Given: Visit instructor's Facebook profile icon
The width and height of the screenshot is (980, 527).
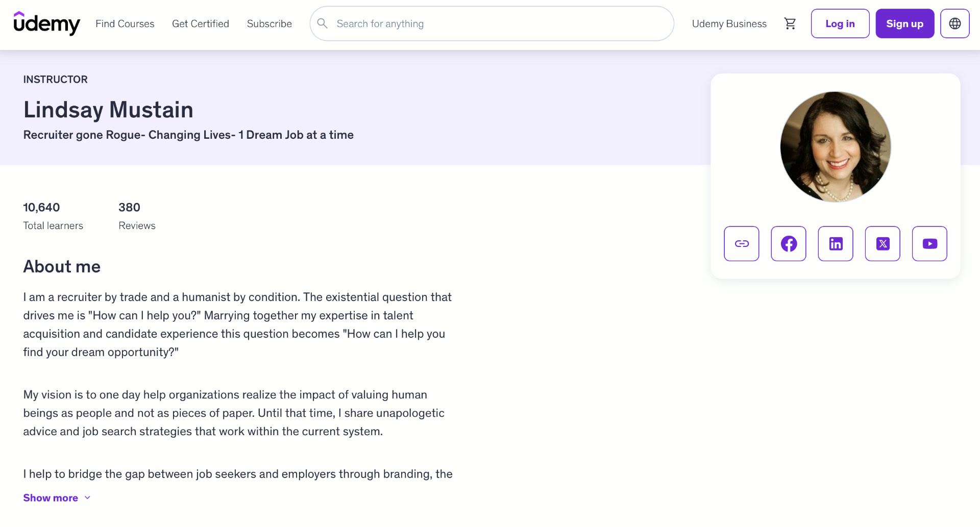Looking at the screenshot, I should tap(789, 244).
